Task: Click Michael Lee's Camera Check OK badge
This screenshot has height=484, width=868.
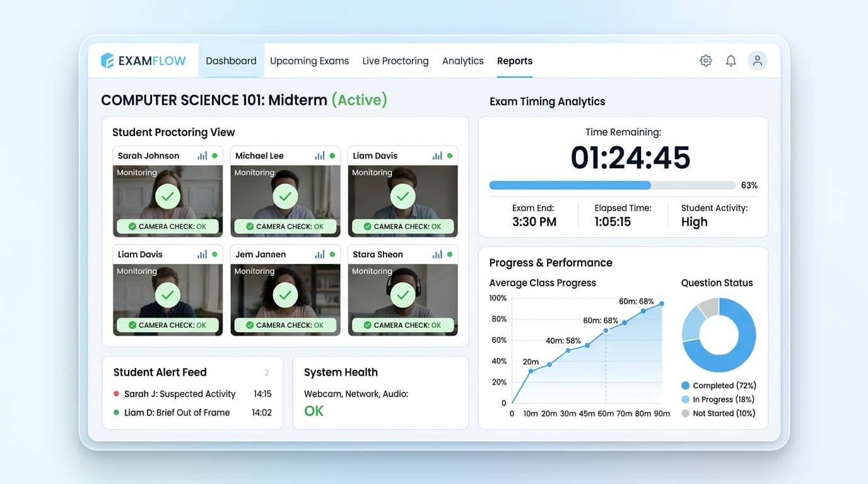Action: (x=285, y=226)
